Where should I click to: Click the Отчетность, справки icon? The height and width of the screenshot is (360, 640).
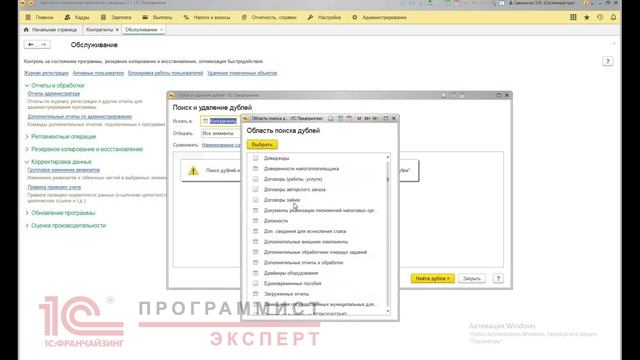point(244,18)
